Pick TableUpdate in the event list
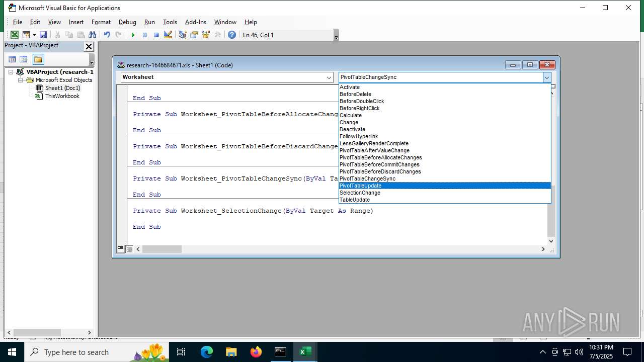 (445, 200)
